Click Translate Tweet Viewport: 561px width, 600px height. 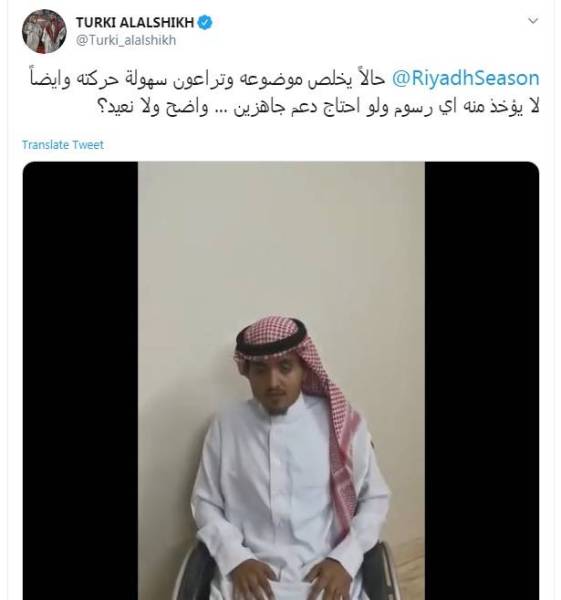(x=63, y=145)
